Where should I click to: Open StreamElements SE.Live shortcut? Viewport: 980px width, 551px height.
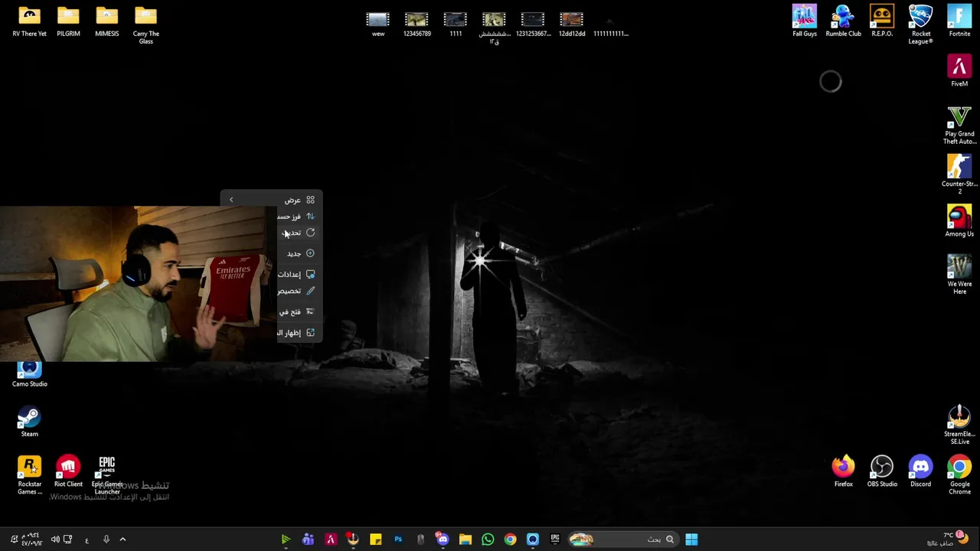(x=959, y=425)
